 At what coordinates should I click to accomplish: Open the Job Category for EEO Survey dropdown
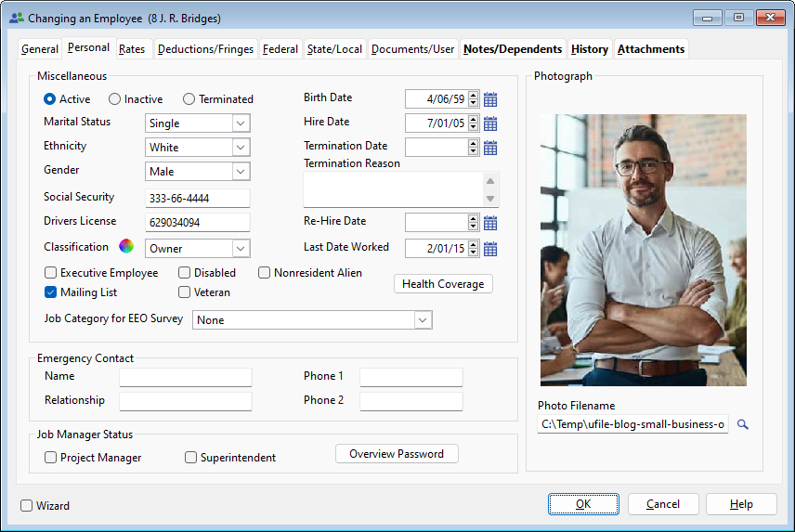(423, 320)
